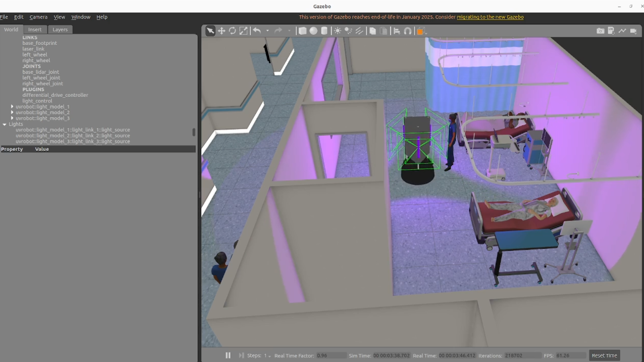Open the plot window icon
This screenshot has width=644, height=362.
pos(622,31)
